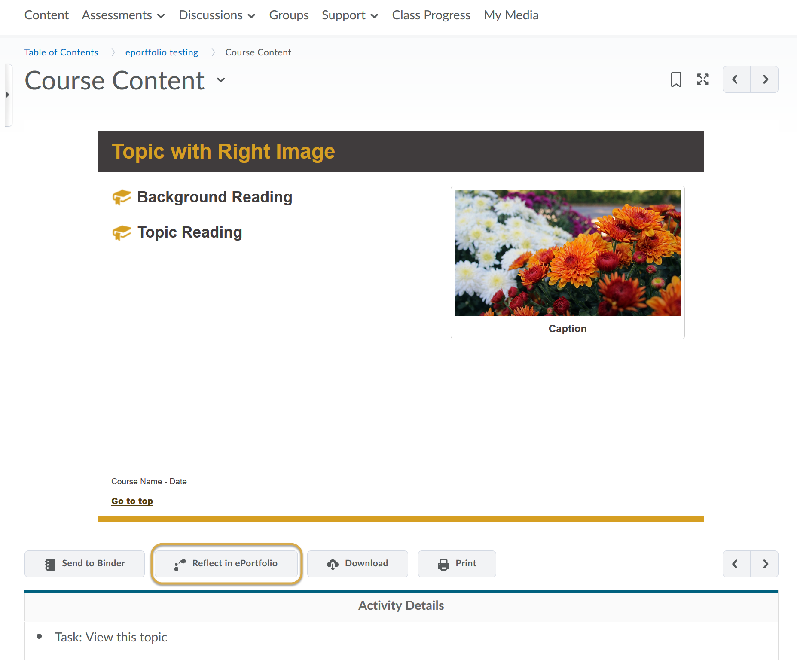Click graduation cap icon beside Topic Reading

pyautogui.click(x=122, y=233)
